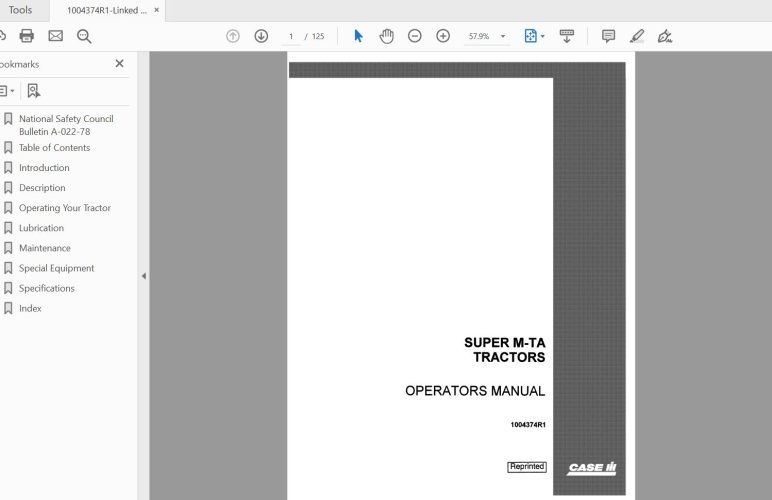Click the fit page icon
This screenshot has width=772, height=500.
coord(531,36)
